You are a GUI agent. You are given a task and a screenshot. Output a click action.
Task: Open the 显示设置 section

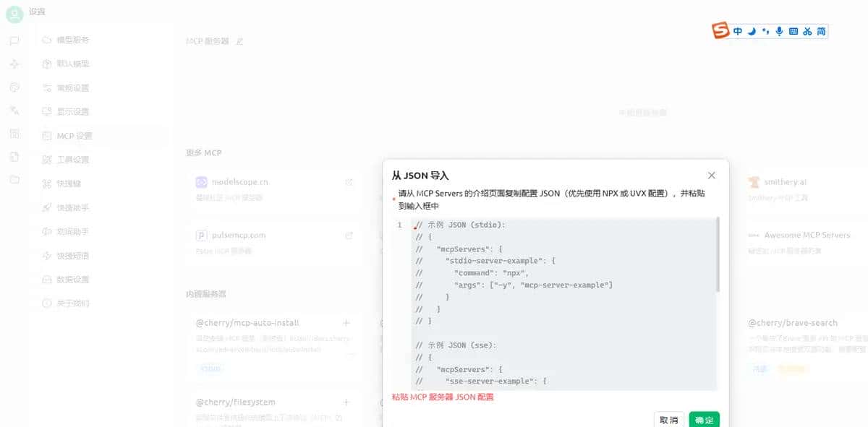[75, 111]
